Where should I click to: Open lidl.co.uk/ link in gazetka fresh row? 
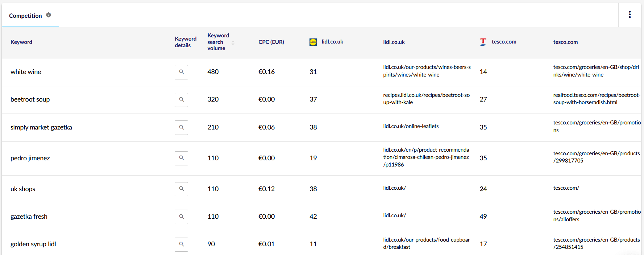tap(395, 215)
